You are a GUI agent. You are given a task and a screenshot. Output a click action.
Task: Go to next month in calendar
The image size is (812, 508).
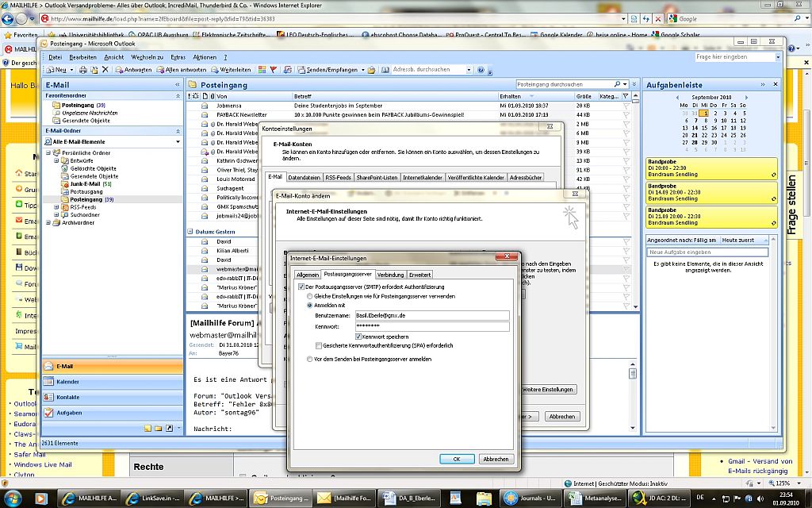pos(746,97)
